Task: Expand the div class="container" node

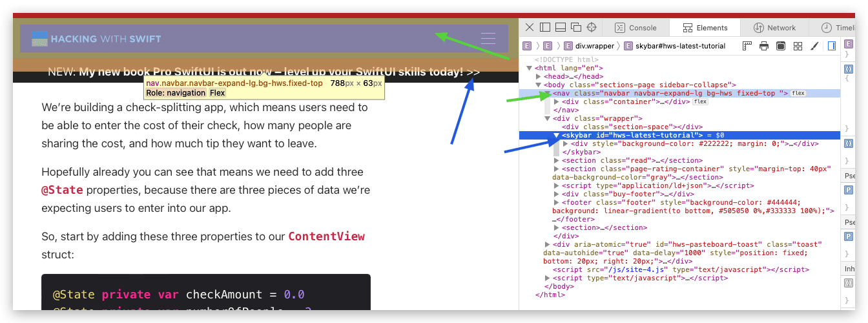Action: point(557,101)
